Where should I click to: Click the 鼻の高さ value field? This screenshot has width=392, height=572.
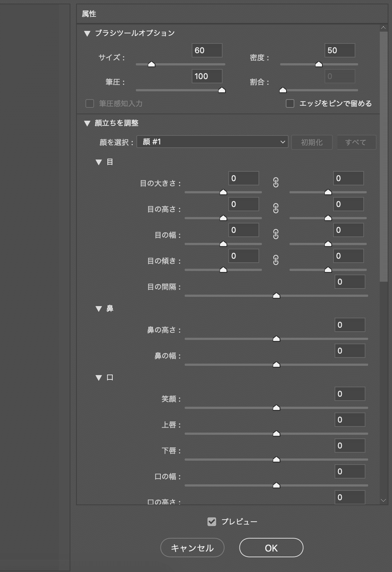tap(350, 325)
